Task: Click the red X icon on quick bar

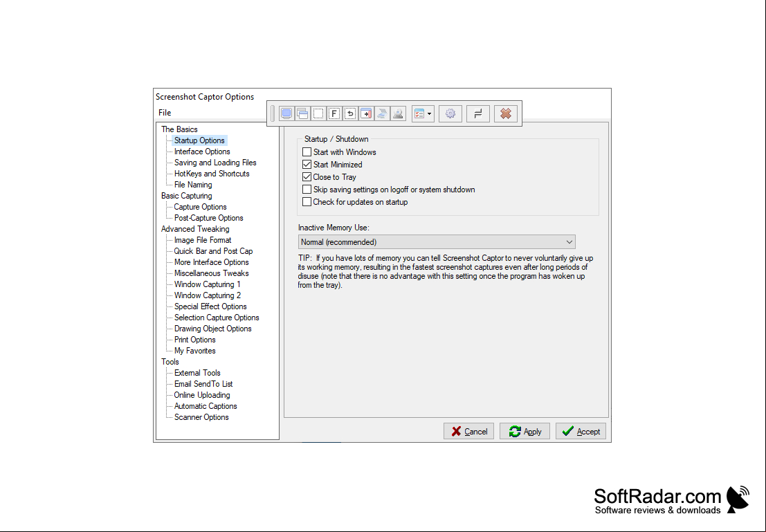Action: coord(506,114)
